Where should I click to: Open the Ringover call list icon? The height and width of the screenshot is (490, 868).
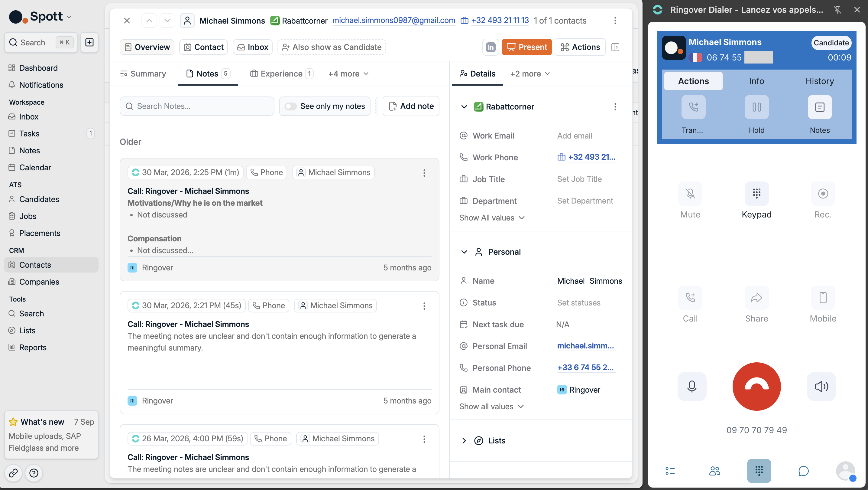coord(670,471)
